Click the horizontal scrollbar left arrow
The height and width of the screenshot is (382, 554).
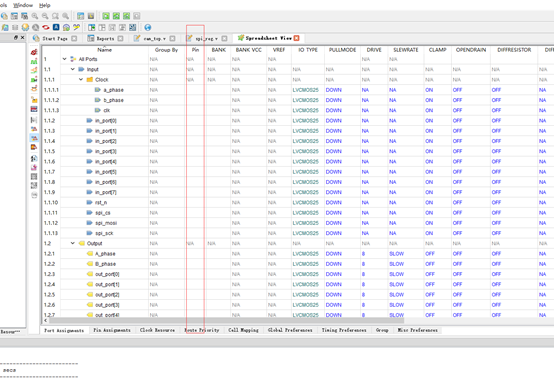(x=45, y=320)
